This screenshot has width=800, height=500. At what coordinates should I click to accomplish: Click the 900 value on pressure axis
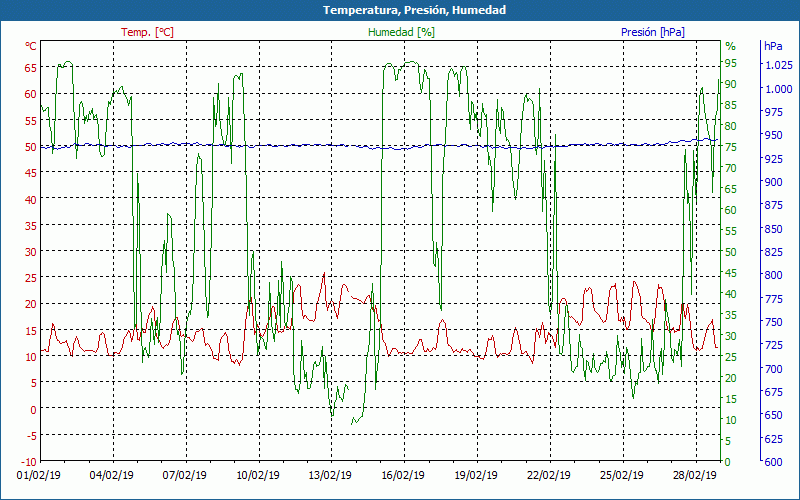pyautogui.click(x=773, y=182)
